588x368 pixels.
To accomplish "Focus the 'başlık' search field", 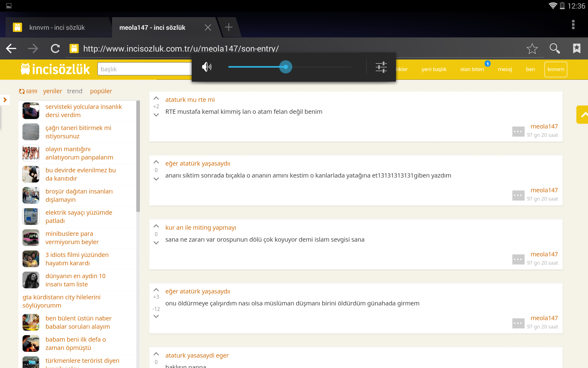I will tap(144, 69).
